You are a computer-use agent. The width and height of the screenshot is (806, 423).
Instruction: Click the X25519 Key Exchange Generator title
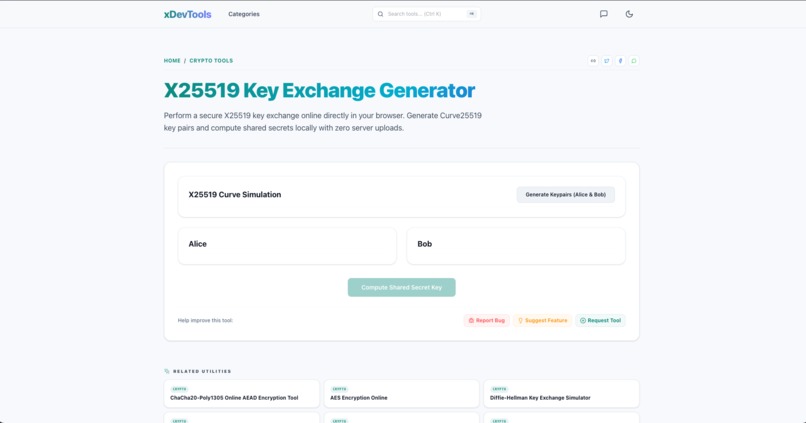(319, 90)
